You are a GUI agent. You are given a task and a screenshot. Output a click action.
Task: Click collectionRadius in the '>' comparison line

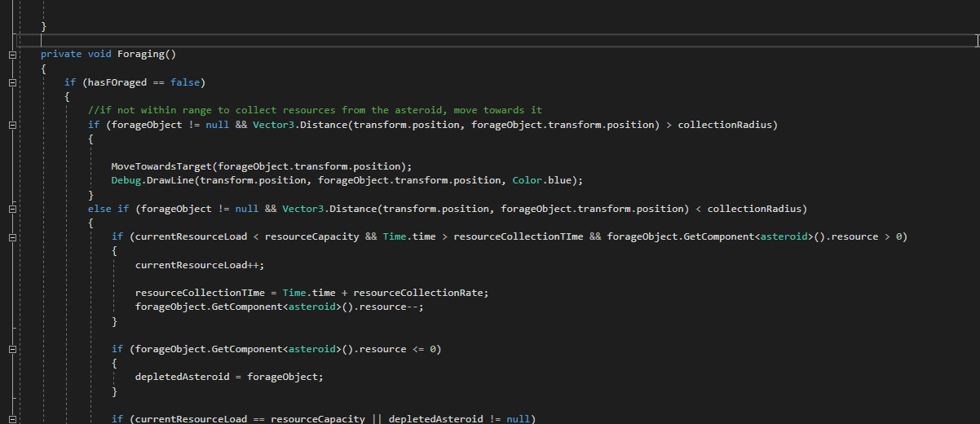point(725,125)
